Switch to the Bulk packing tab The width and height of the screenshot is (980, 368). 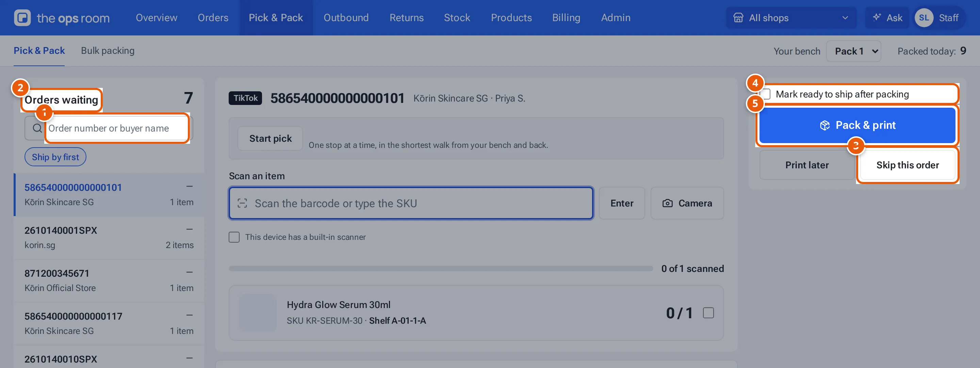[x=108, y=51]
